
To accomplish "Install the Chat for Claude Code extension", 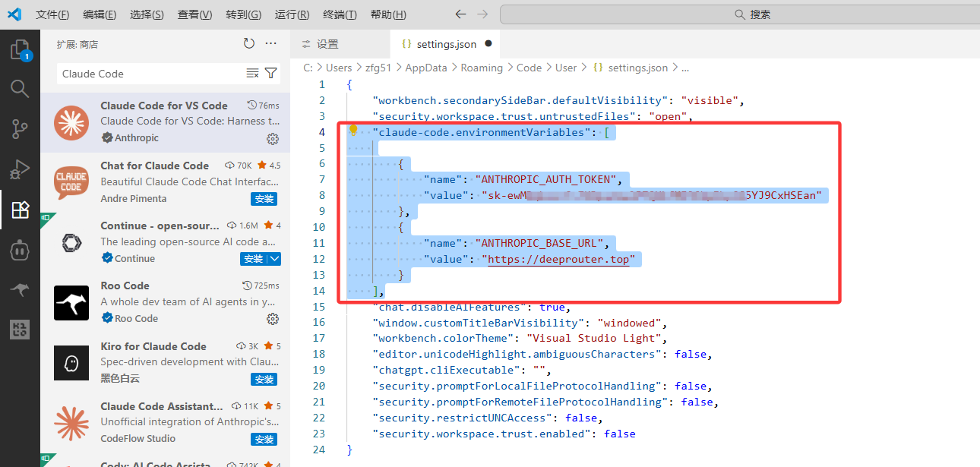I will click(x=264, y=198).
